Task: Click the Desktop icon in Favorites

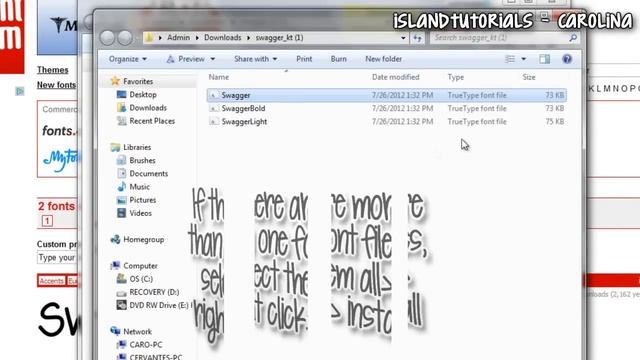Action: coord(121,94)
